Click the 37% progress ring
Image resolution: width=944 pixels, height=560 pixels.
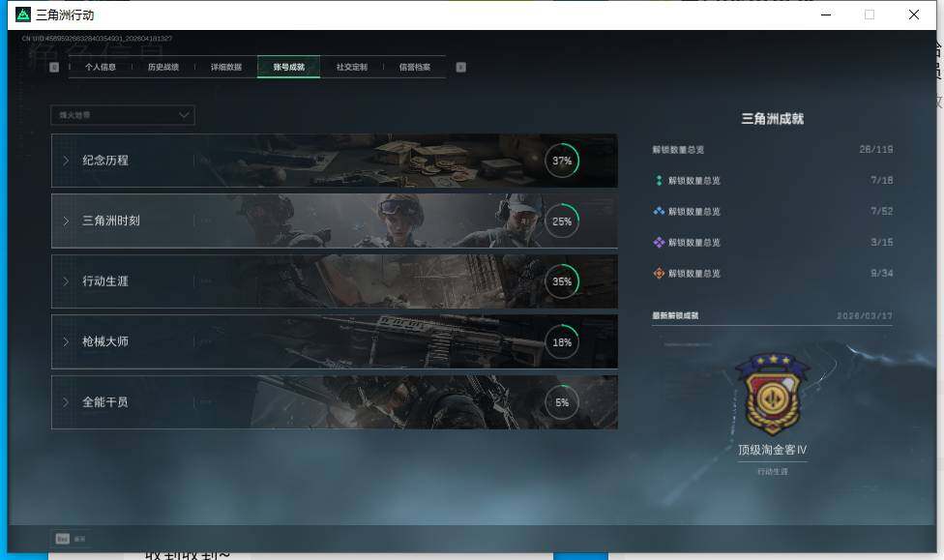(562, 161)
